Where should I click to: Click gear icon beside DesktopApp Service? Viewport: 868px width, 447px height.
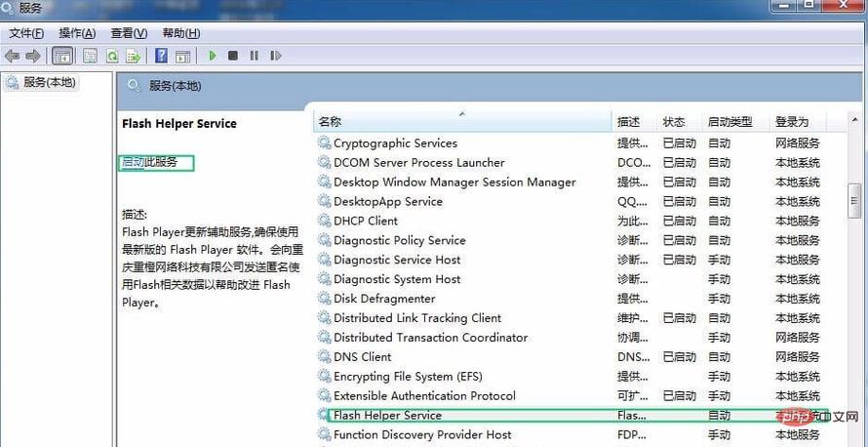coord(324,201)
